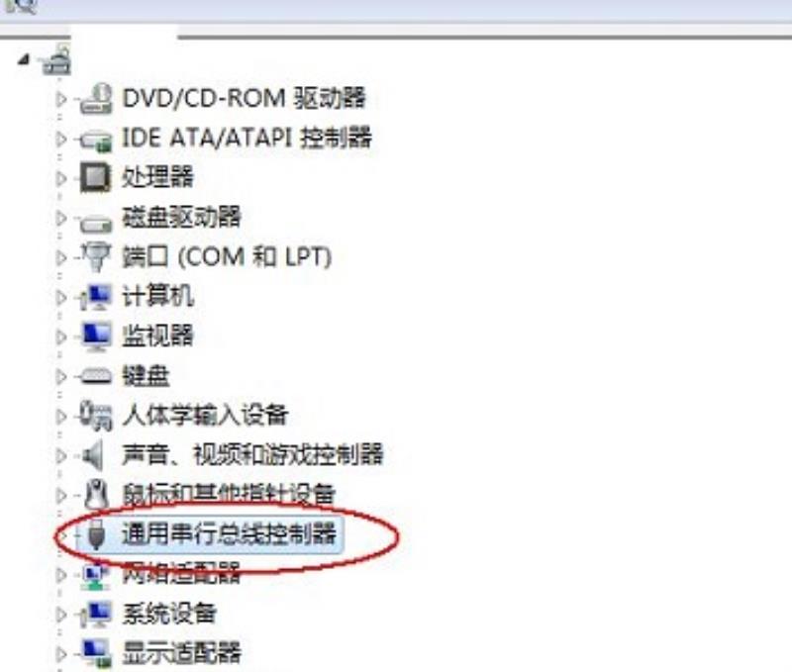Expand the 监视器 tree node arrow
The width and height of the screenshot is (792, 672).
pos(61,336)
